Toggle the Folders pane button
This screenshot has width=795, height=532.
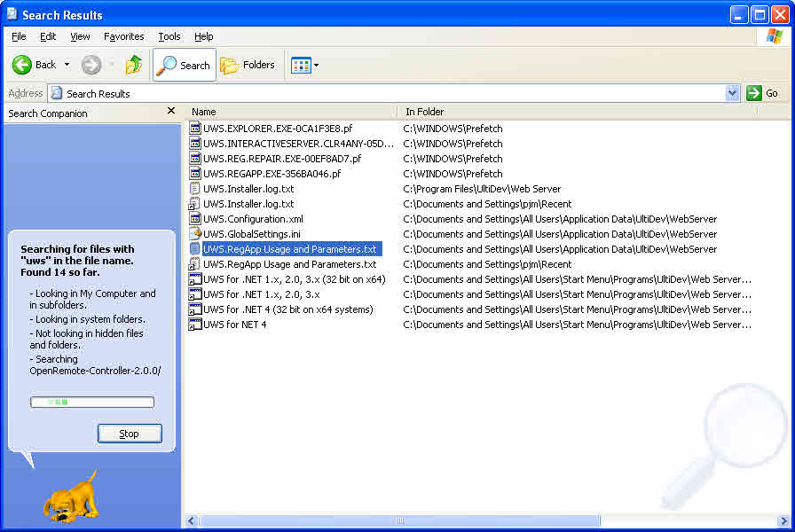[x=248, y=65]
